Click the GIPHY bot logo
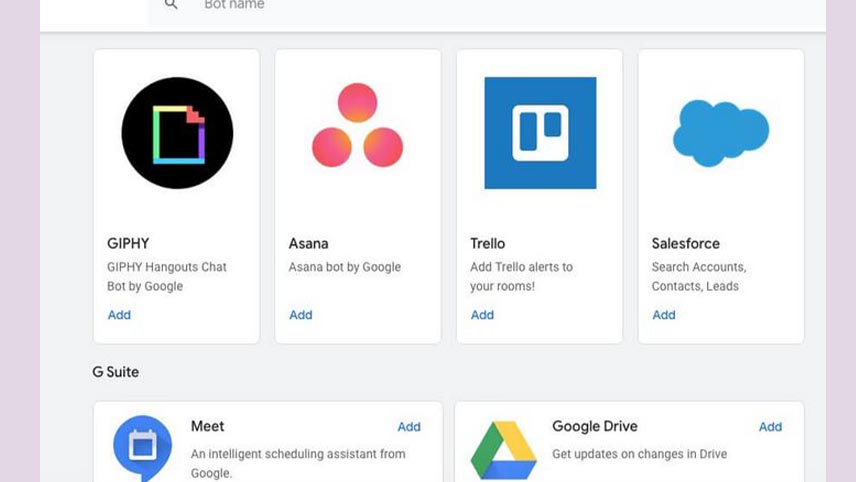856x482 pixels. click(x=177, y=133)
